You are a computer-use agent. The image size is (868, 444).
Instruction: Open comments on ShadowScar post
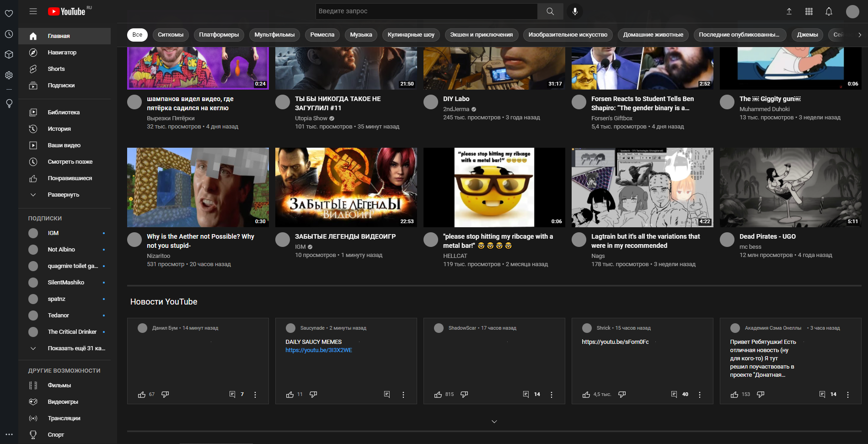coord(526,394)
